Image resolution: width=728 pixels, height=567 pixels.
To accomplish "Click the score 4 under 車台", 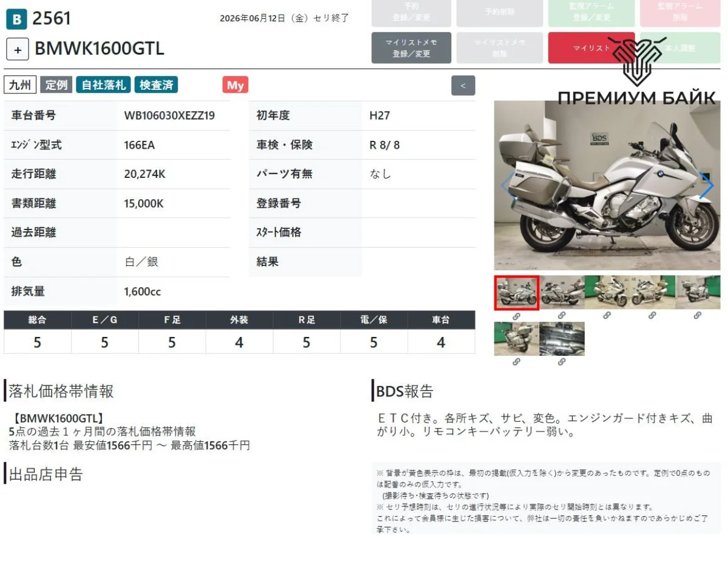I will click(x=441, y=342).
